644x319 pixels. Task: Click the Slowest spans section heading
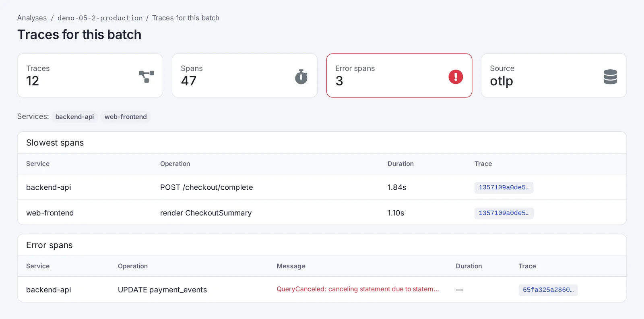(x=55, y=143)
